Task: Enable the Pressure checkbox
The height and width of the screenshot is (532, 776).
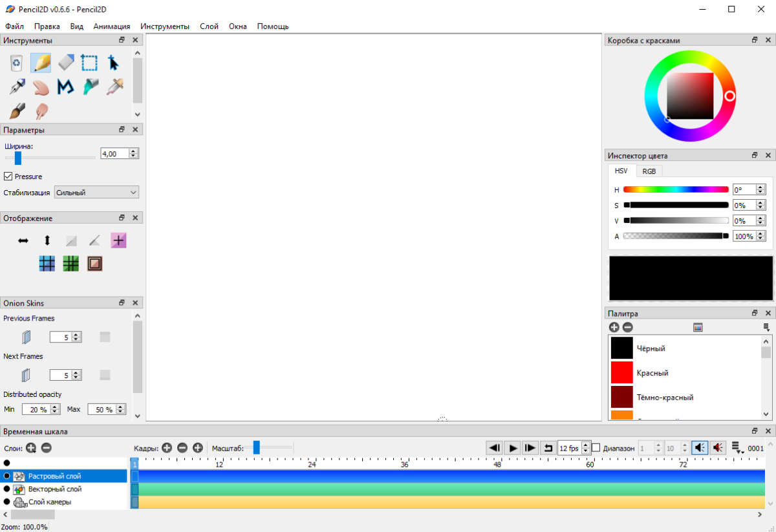Action: point(8,176)
